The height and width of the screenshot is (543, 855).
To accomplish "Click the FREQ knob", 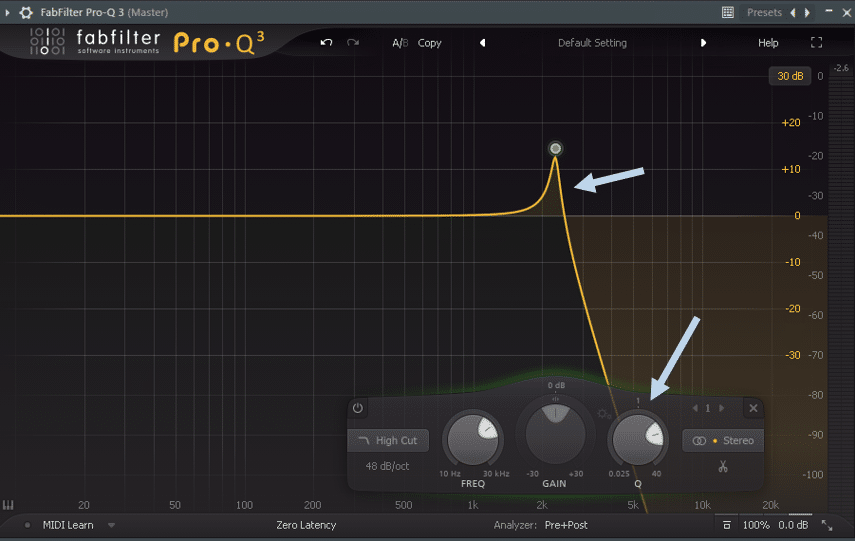I will [x=473, y=439].
